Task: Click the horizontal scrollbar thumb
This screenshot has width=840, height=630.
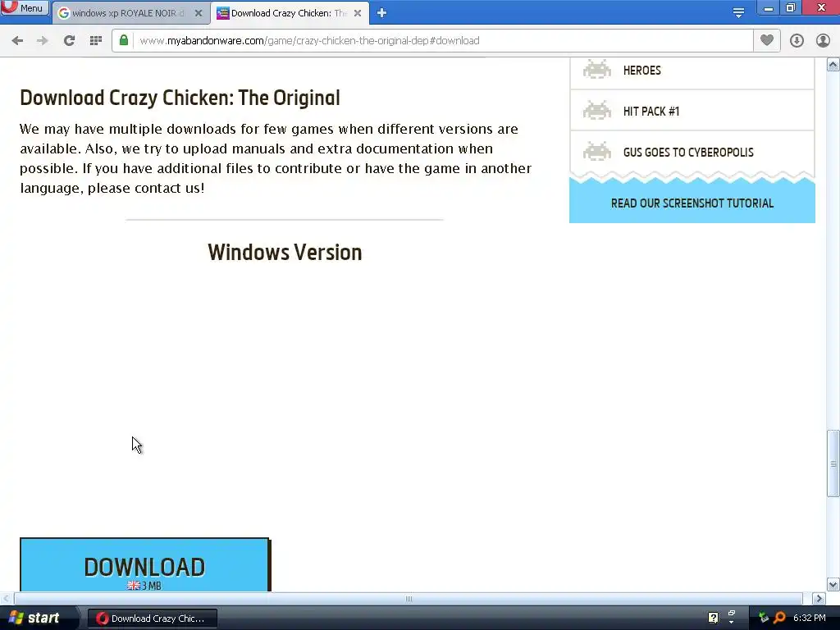Action: 409,598
